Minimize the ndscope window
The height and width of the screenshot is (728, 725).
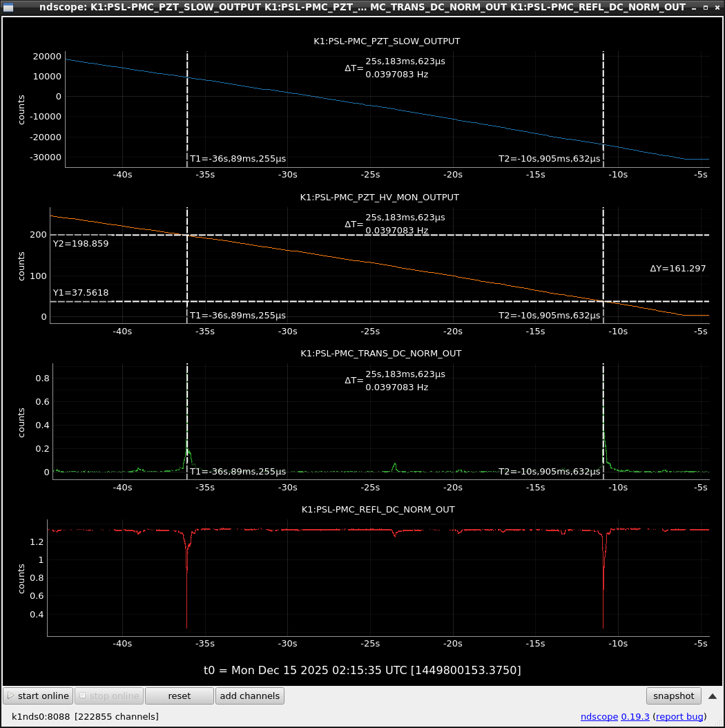click(x=695, y=7)
